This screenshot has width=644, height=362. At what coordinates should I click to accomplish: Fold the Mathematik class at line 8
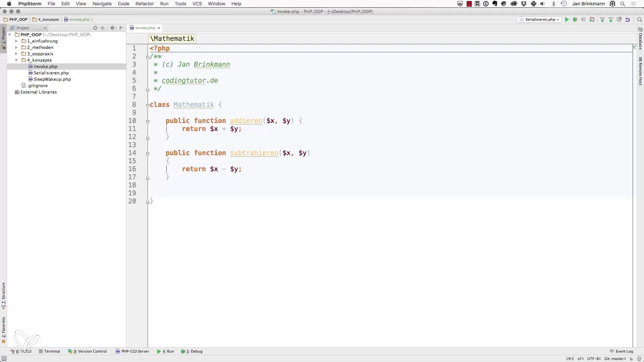tap(148, 105)
